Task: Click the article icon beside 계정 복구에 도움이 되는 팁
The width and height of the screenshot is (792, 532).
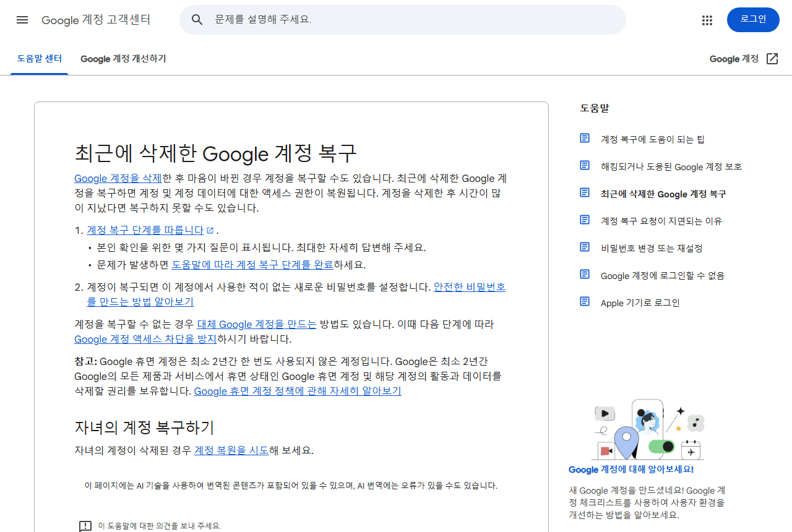Action: (x=585, y=138)
